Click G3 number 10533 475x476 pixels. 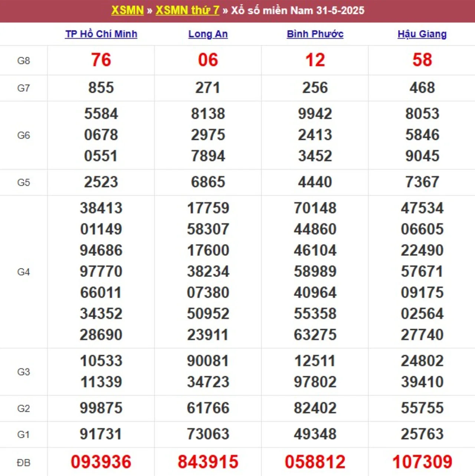101,361
